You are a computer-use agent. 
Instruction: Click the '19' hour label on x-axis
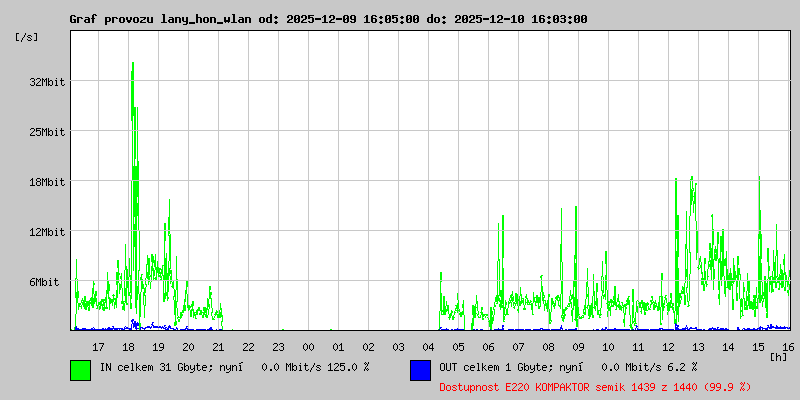159,347
